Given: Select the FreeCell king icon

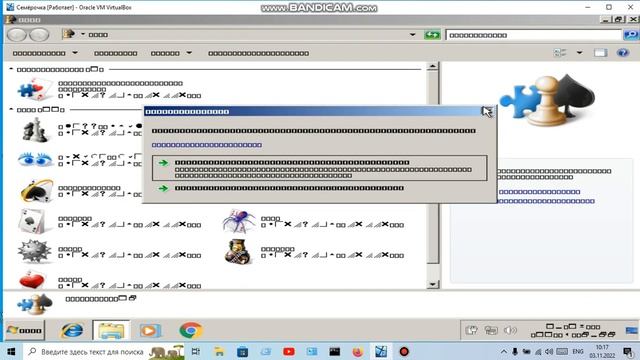Looking at the screenshot, I should (x=238, y=252).
